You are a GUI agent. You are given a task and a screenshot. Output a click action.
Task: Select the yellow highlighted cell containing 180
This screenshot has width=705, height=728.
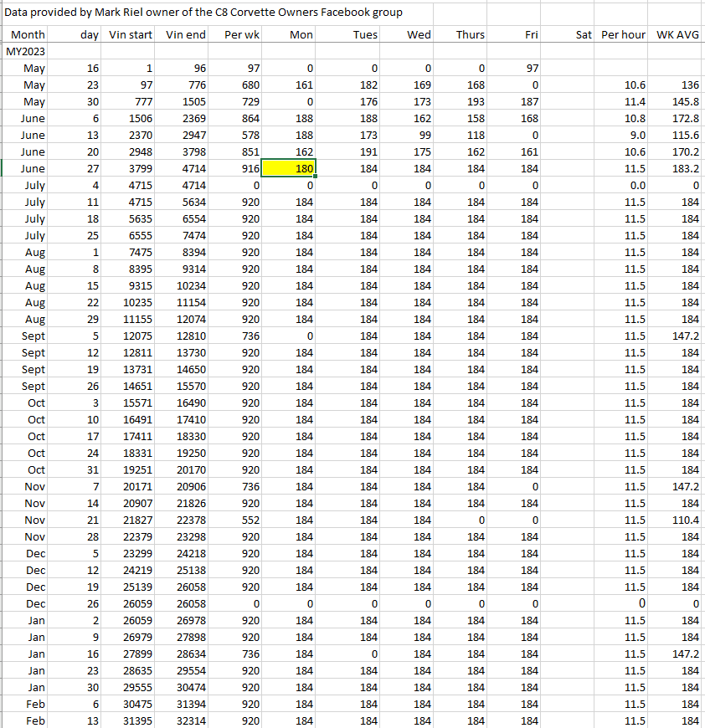[x=289, y=169]
